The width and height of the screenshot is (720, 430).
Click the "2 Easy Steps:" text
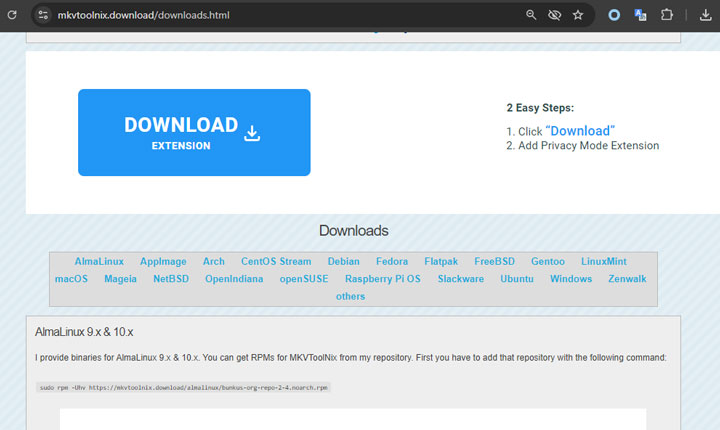tap(540, 108)
